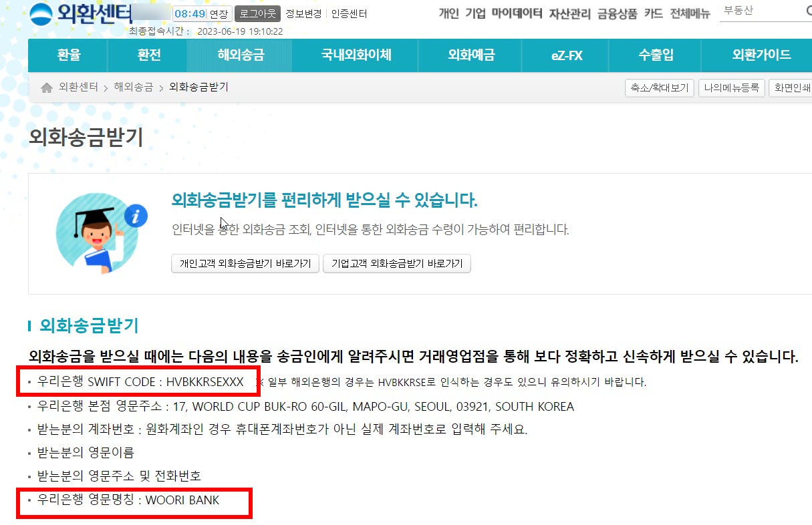This screenshot has width=812, height=525.
Task: Click the head office English address line
Action: pos(306,406)
